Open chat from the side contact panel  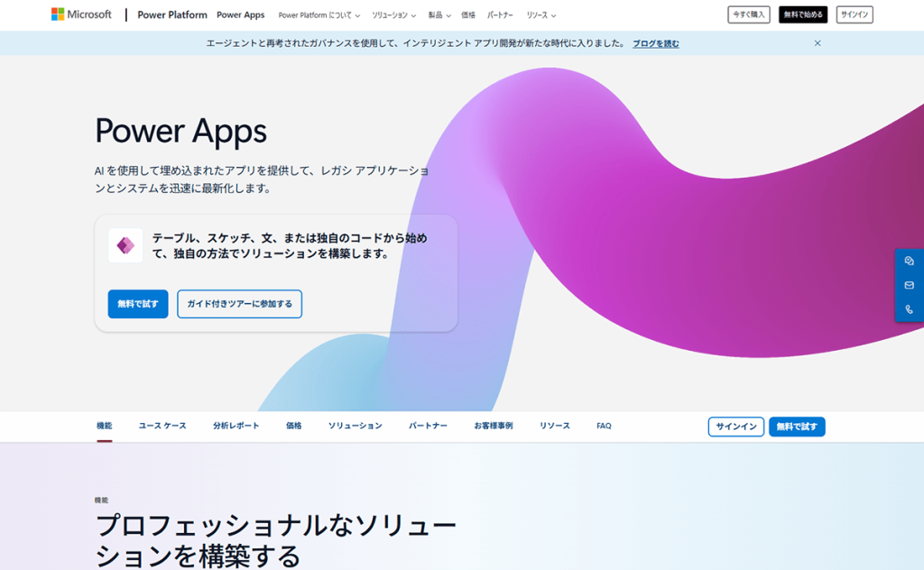tap(910, 261)
